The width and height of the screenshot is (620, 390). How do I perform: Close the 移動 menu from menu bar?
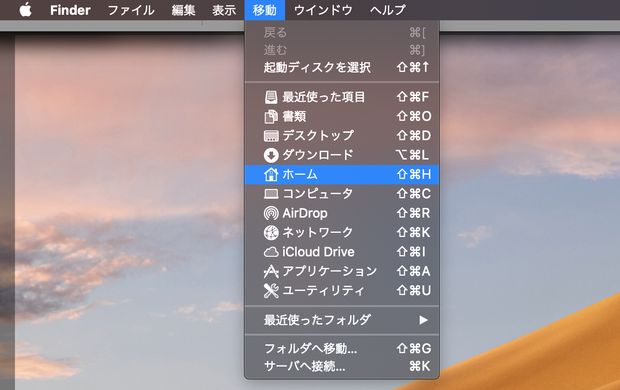click(x=265, y=10)
